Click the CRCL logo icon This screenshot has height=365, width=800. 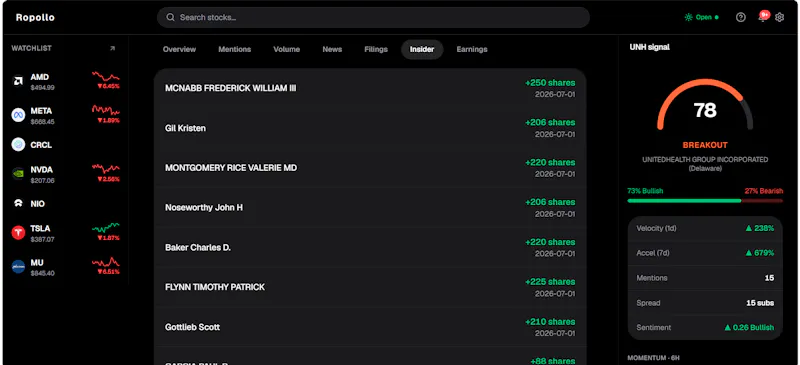point(18,144)
